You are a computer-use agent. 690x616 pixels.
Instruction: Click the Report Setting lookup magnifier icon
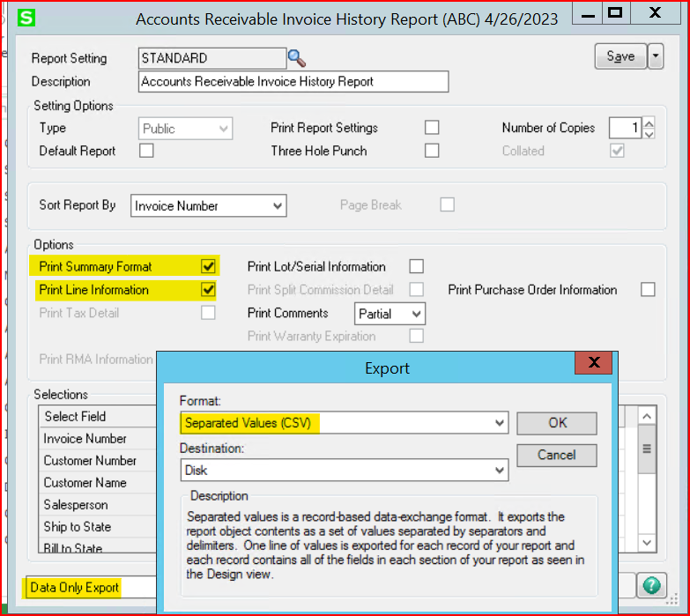(297, 59)
